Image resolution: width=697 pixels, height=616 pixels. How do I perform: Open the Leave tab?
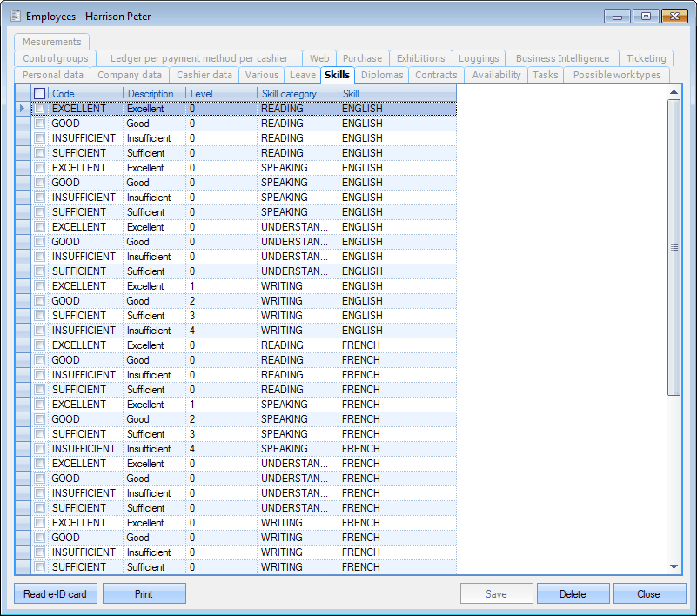tap(302, 75)
